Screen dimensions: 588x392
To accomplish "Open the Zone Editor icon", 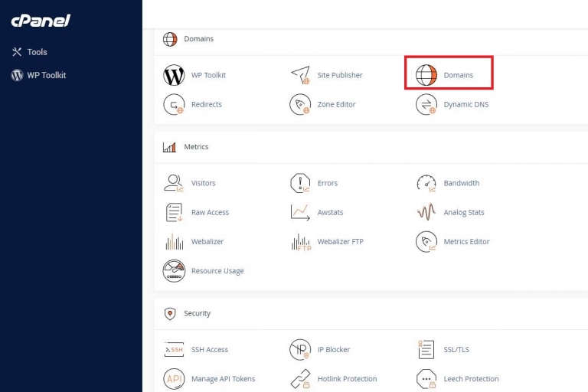I will pos(300,104).
